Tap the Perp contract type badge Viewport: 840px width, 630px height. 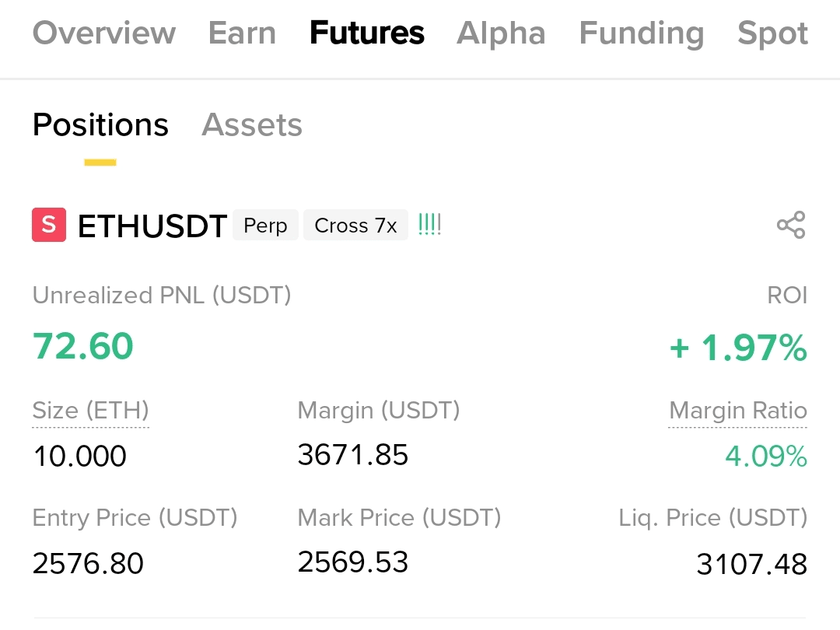tap(265, 226)
